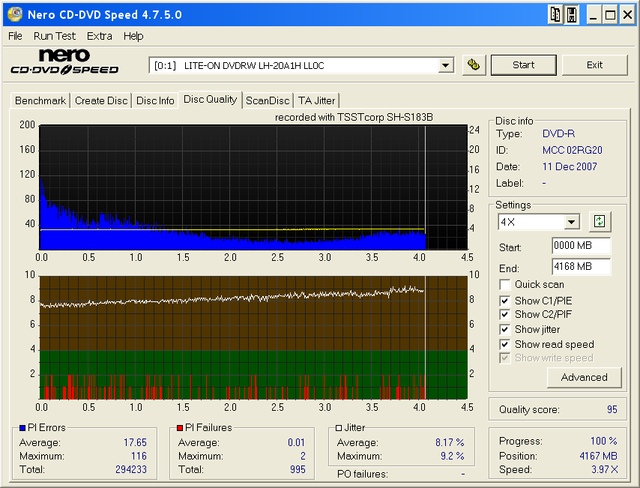
Task: Uncheck the Show jitter option
Action: tap(505, 329)
